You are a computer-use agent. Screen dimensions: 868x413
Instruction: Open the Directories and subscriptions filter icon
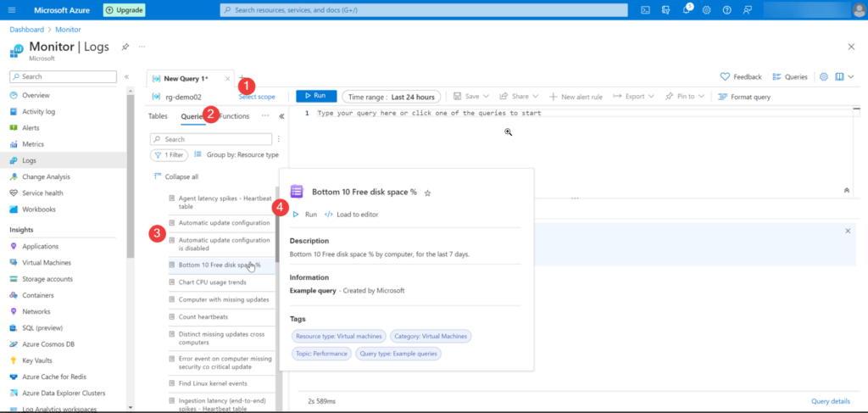(666, 10)
